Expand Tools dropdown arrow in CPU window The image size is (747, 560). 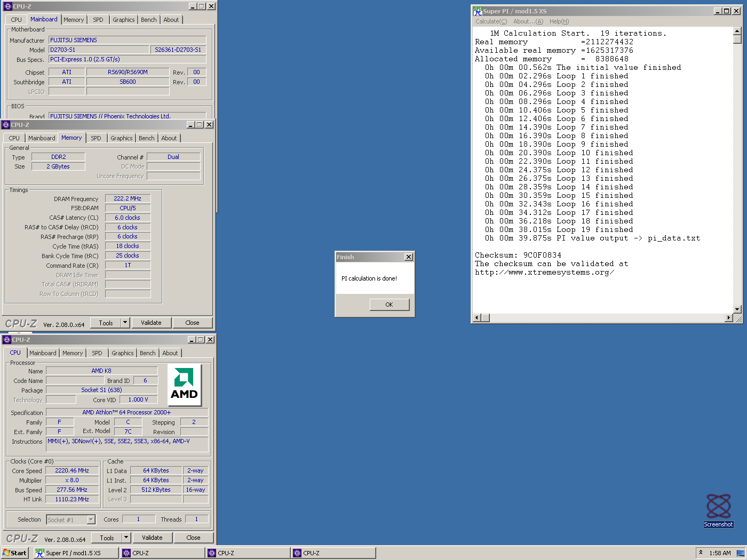(126, 538)
